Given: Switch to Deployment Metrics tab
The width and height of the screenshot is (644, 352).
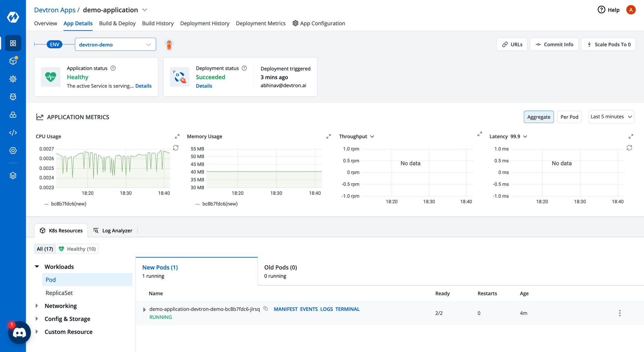Looking at the screenshot, I should [260, 24].
